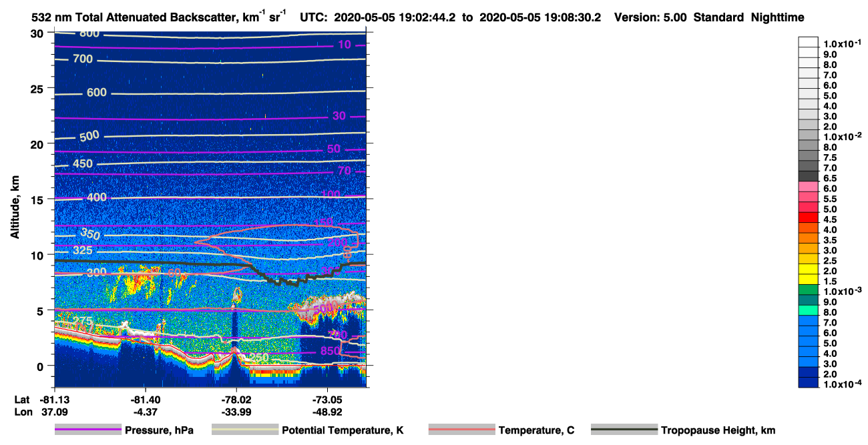Click the 'Altitude, km' axis label

[15, 207]
